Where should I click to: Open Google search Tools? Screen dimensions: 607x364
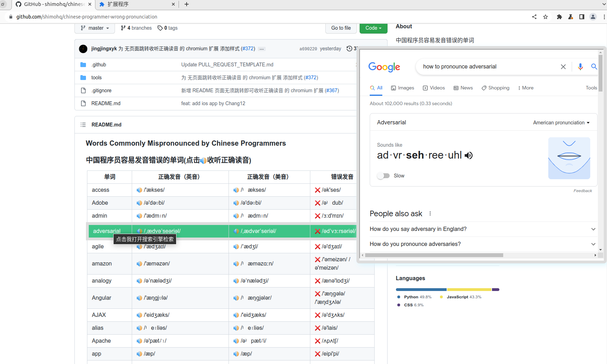[x=591, y=88]
